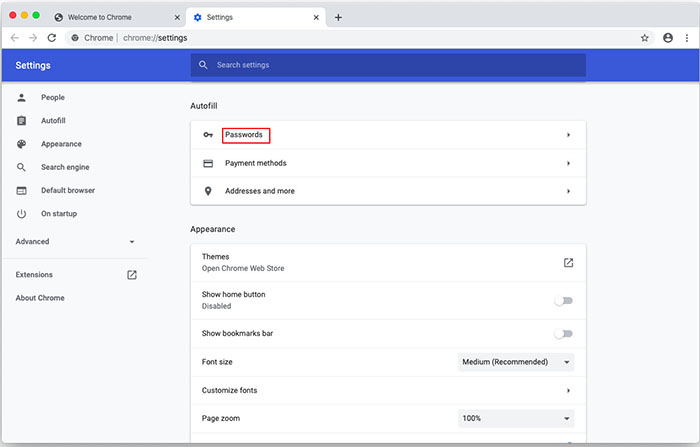The height and width of the screenshot is (447, 700).
Task: Open Payment methods using its right arrow
Action: (568, 163)
